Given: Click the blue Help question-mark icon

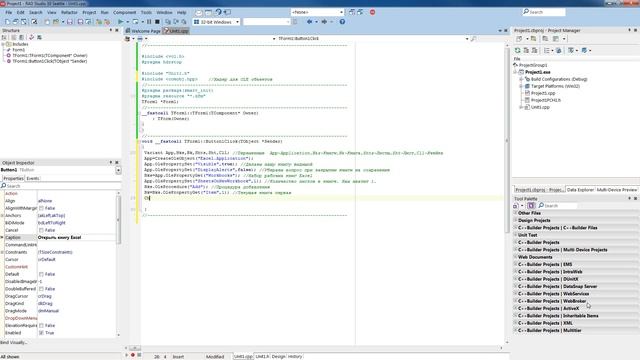Looking at the screenshot, I should tap(342, 22).
